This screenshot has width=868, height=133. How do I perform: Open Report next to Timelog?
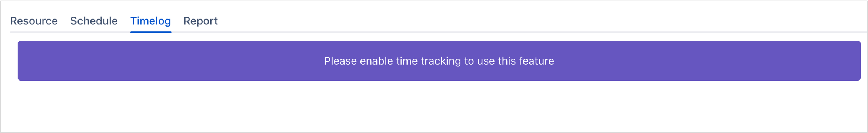tap(201, 21)
